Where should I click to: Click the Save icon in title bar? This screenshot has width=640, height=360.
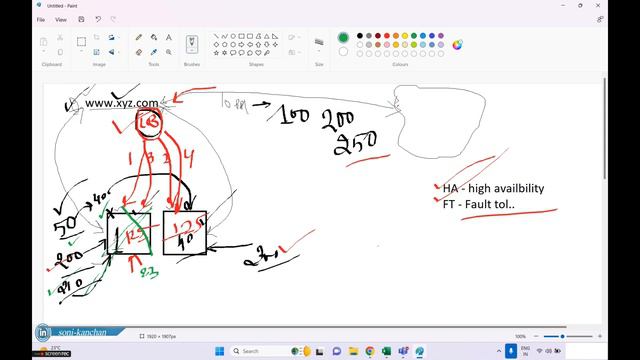pyautogui.click(x=81, y=19)
